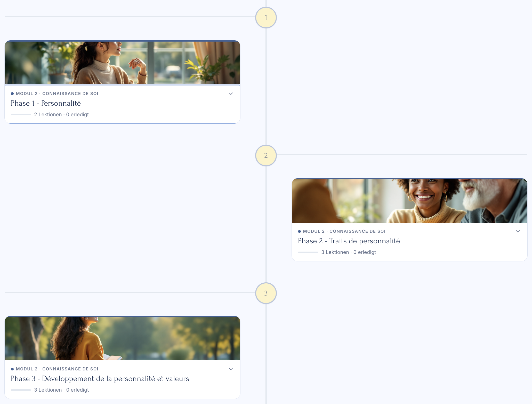Click 'MODUL 2 · CONNAISSANCE DE SOI' label above Phase 1
Screen dimensions: 532x404
point(57,94)
